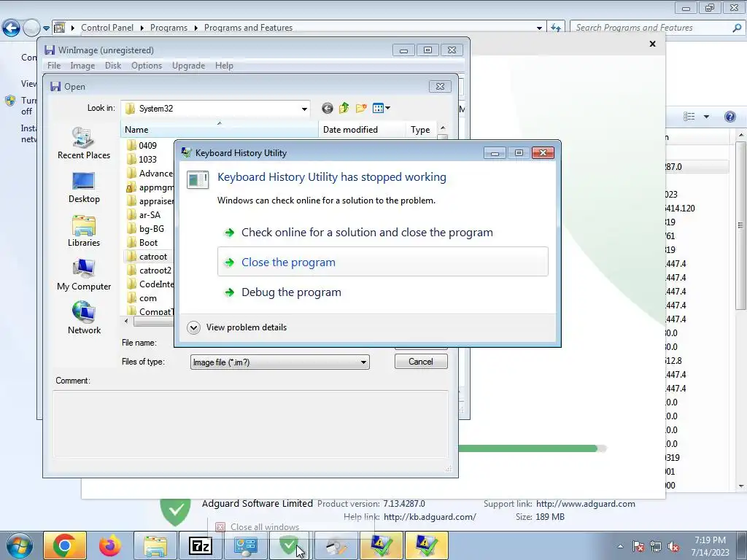Viewport: 747px width, 560px height.
Task: Close the Adguard overlay with X
Action: 653,44
